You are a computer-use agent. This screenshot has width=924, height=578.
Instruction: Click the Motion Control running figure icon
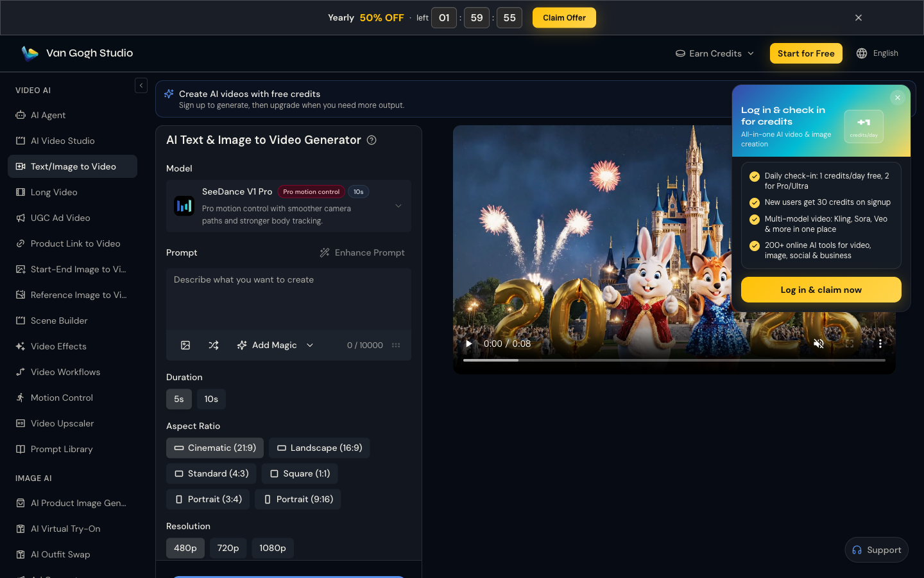coord(21,398)
